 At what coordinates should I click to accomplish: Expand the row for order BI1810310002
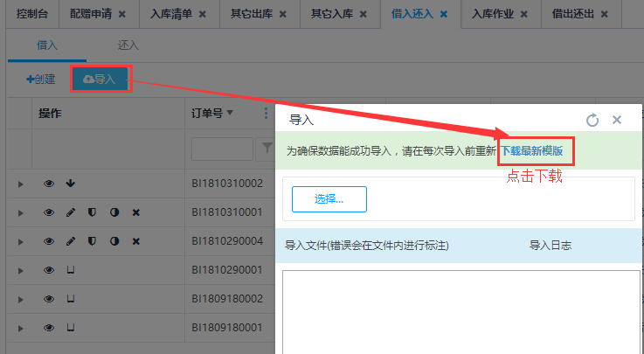tap(20, 184)
